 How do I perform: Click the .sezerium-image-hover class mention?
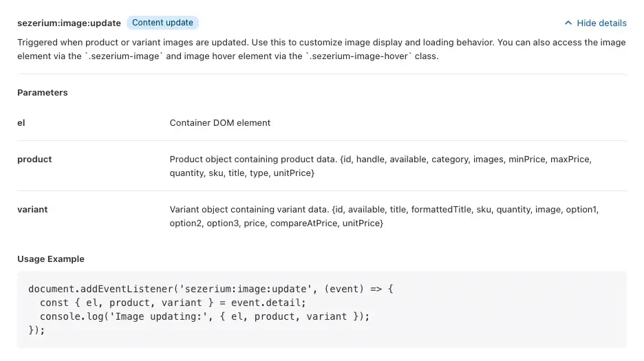[x=358, y=56]
